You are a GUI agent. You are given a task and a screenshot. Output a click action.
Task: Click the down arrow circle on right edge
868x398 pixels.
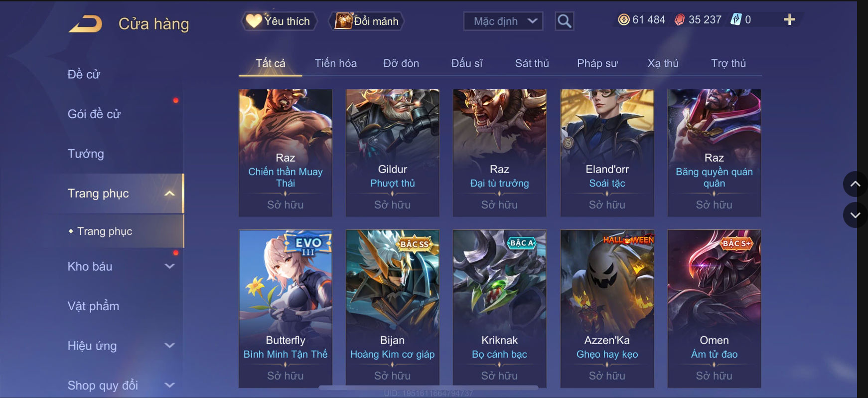click(855, 215)
